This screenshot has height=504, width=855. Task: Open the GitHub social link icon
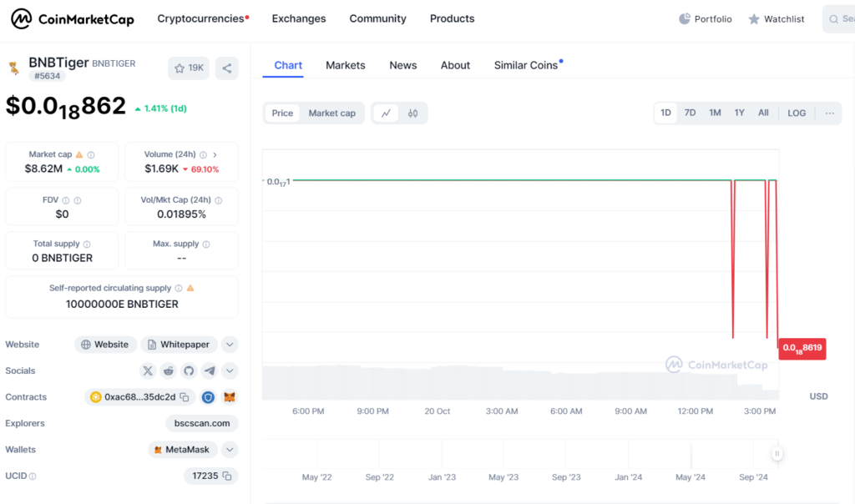click(x=189, y=370)
